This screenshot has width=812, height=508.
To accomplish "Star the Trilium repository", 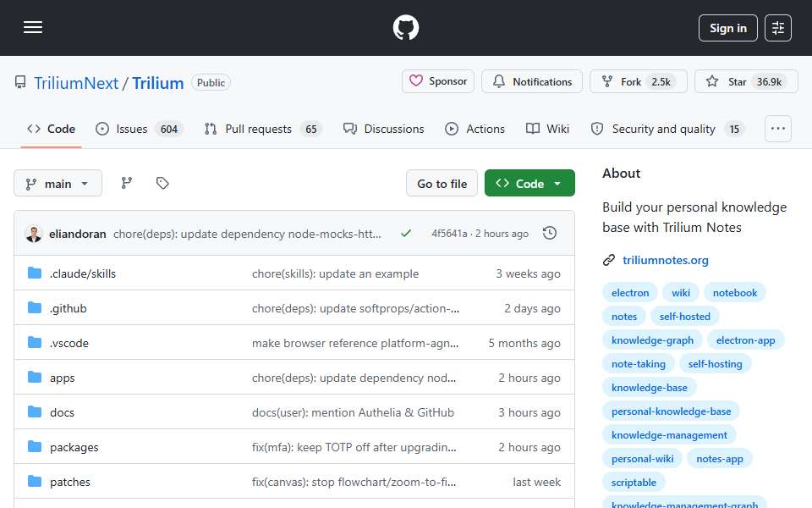I will tap(746, 81).
